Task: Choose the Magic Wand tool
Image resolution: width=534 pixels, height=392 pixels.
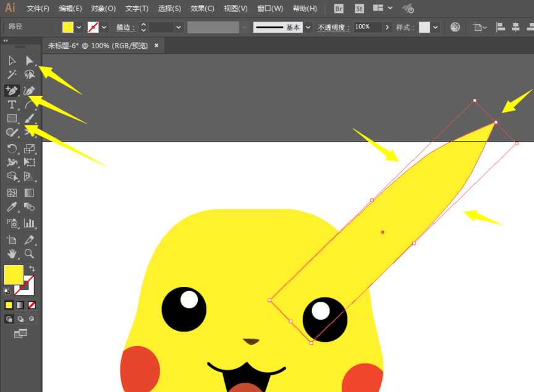Action: point(12,75)
